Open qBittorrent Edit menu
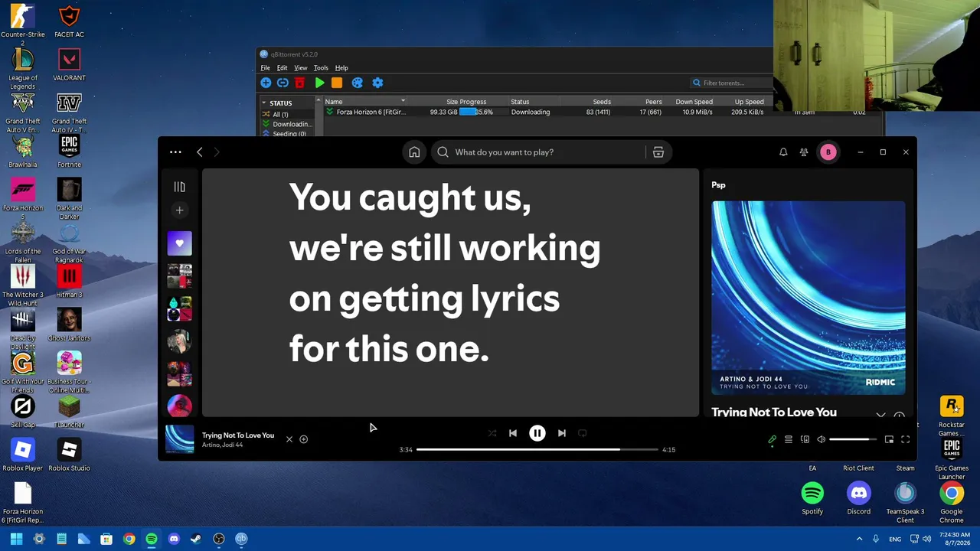 click(x=283, y=68)
